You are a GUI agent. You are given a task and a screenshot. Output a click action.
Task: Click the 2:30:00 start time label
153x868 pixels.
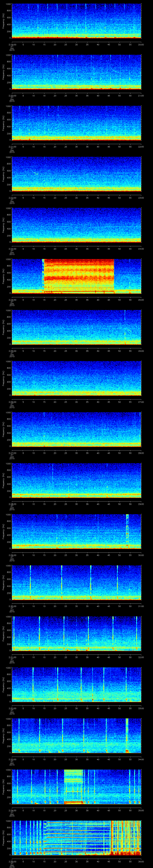(12, 606)
